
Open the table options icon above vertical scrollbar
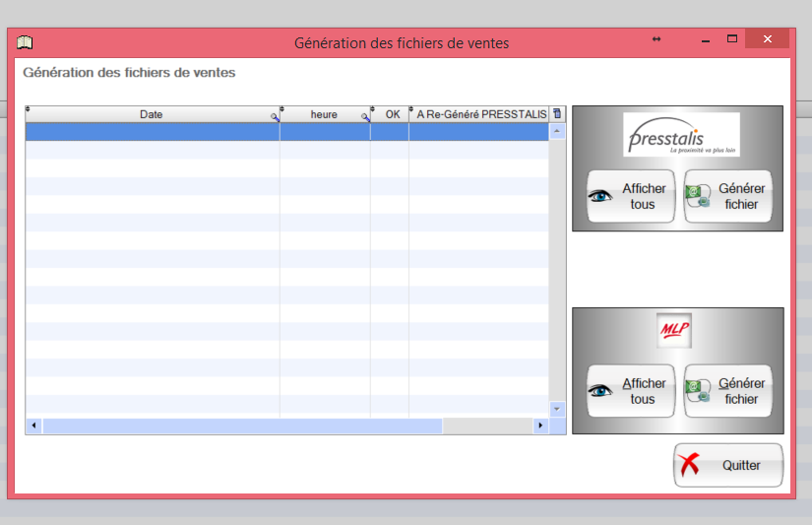557,114
